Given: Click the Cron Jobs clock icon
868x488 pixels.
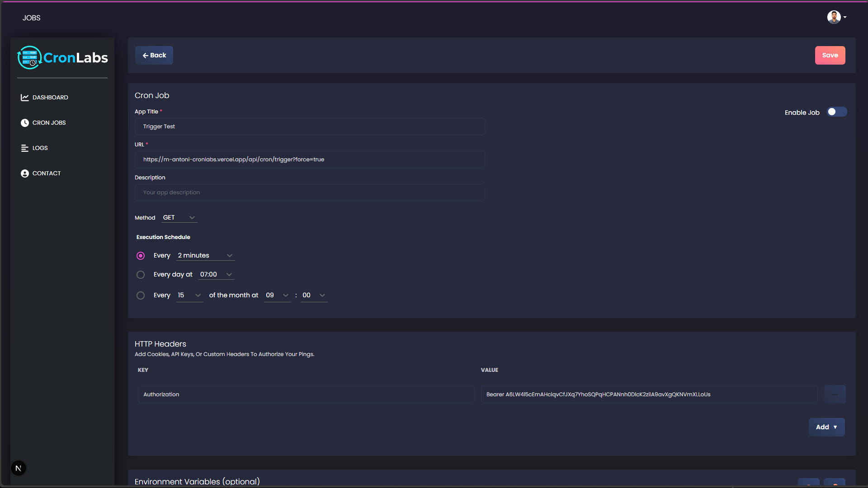Looking at the screenshot, I should pyautogui.click(x=24, y=123).
